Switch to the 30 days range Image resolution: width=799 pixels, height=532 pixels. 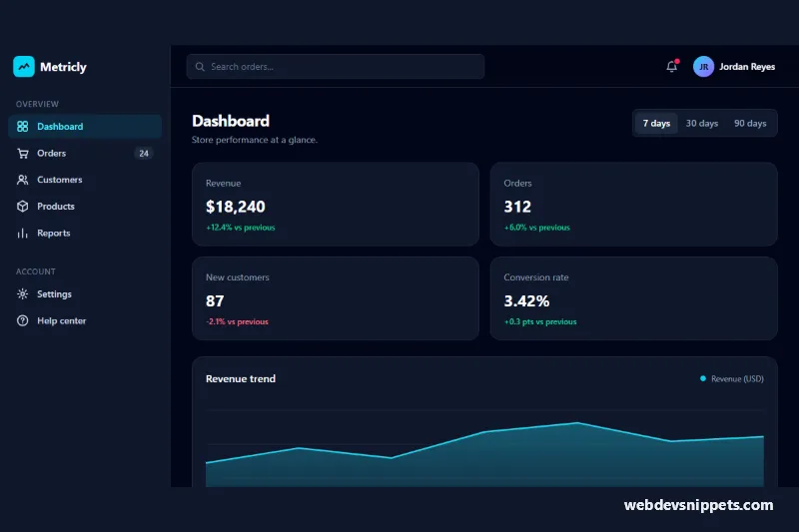pos(702,123)
